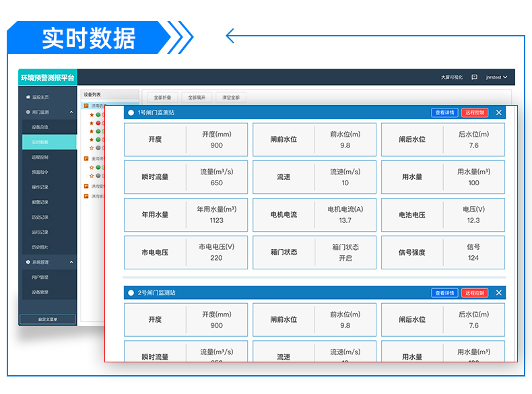Click red 远程控制 button for 2号闸门监测站

(475, 293)
